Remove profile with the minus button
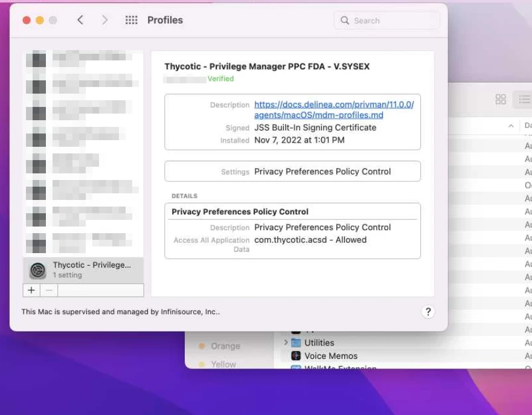Screen dimensions: 532x415 [x=49, y=291]
